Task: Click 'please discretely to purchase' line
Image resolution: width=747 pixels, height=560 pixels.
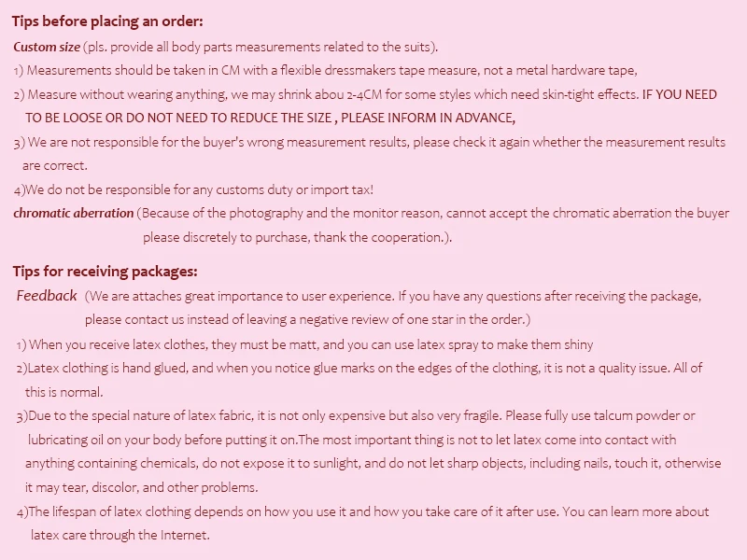Action: (297, 237)
